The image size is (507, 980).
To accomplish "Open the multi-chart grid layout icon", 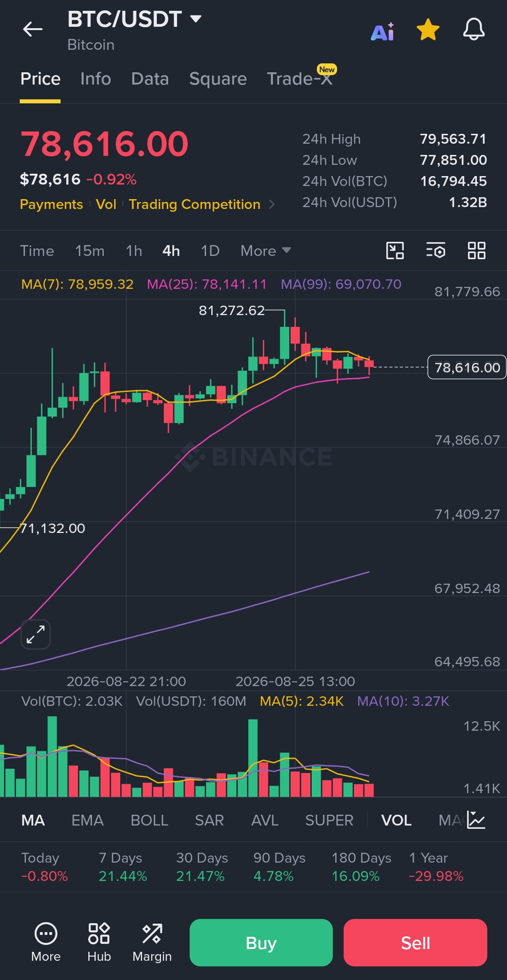I will (x=476, y=251).
